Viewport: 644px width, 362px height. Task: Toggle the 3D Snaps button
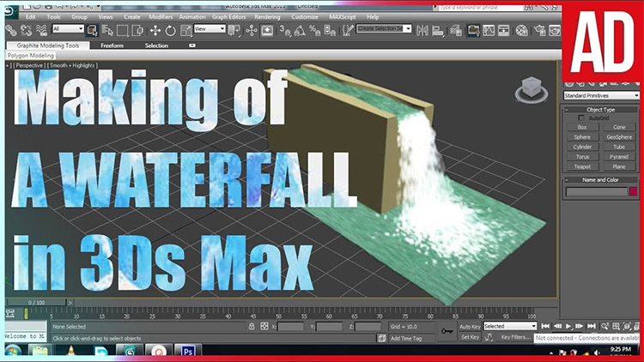284,30
